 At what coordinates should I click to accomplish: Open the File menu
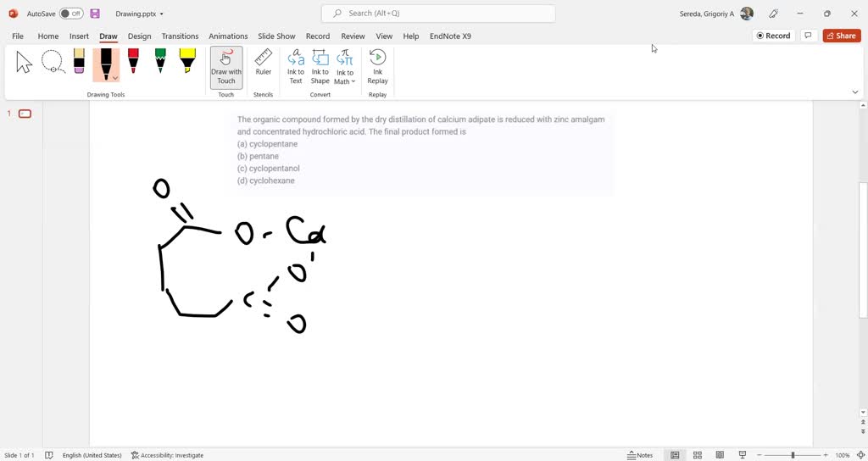(x=18, y=36)
